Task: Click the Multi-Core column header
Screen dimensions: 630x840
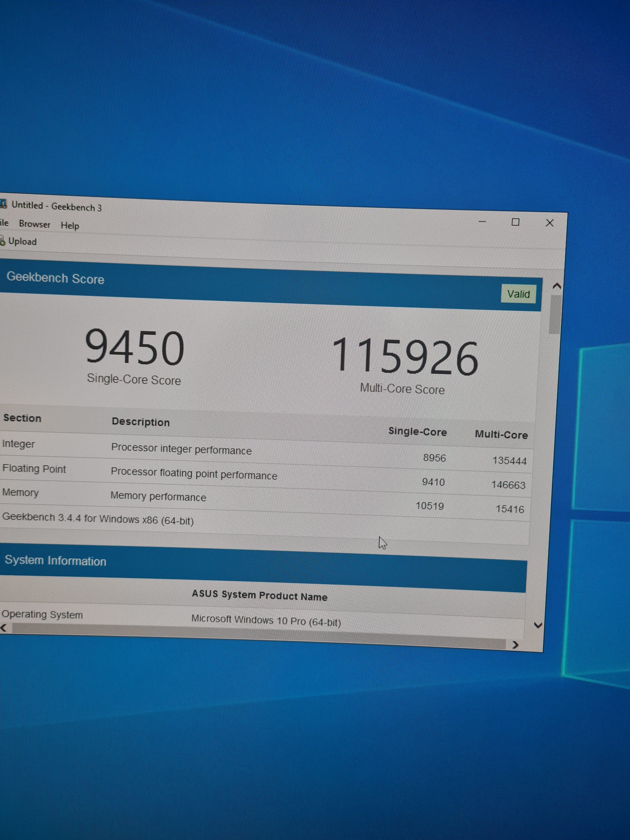Action: [501, 435]
